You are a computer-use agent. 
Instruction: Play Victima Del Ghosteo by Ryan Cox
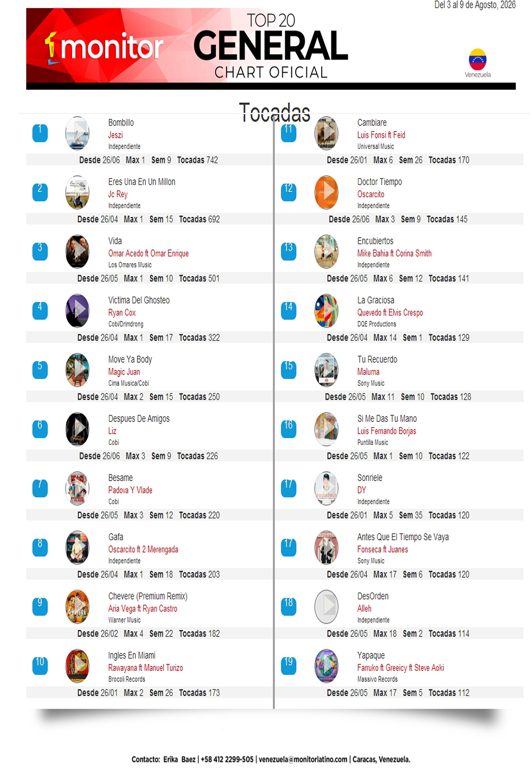pos(77,311)
